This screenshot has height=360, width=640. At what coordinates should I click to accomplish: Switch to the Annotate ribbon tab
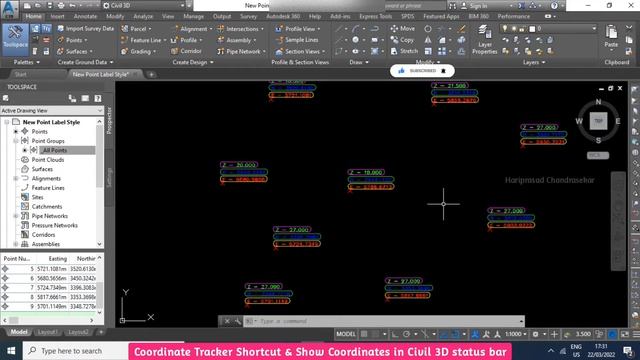tap(85, 16)
